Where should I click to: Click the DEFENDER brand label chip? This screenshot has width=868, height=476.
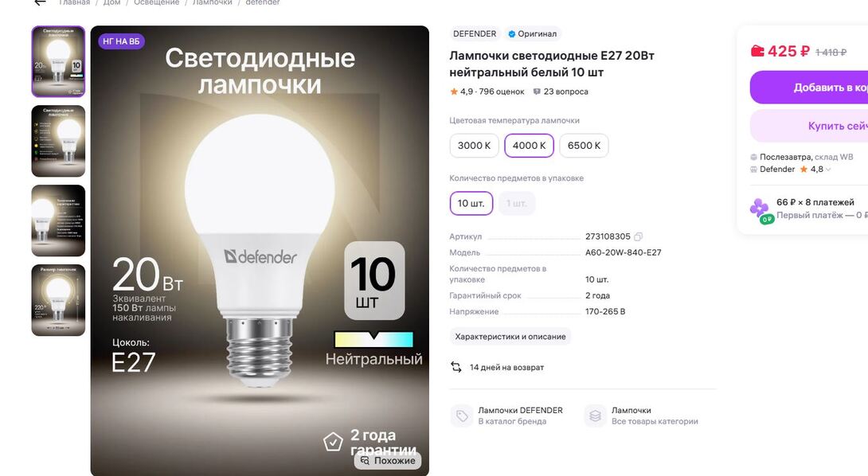click(x=475, y=33)
